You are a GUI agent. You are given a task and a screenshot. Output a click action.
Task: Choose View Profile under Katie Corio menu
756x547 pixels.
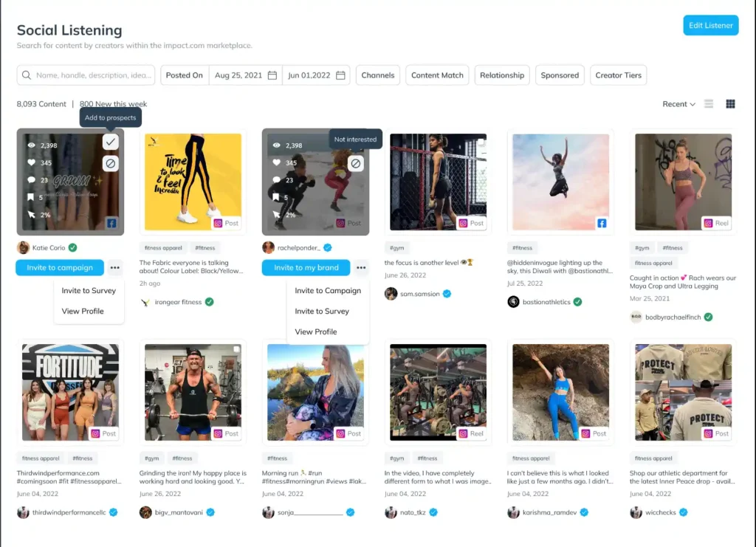83,312
